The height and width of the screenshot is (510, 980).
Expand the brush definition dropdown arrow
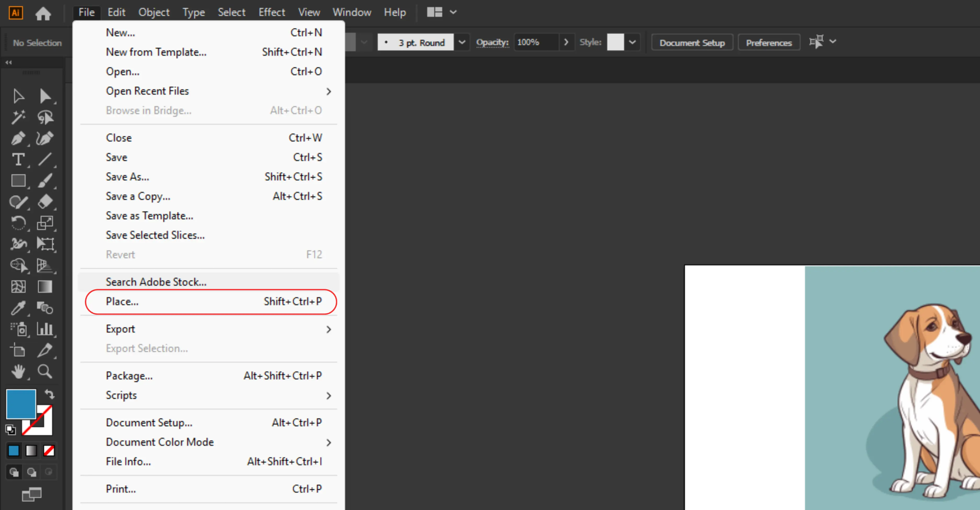point(462,42)
